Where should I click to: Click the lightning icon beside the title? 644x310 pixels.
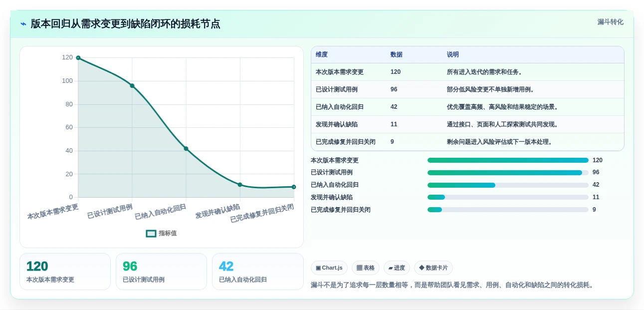click(x=23, y=24)
